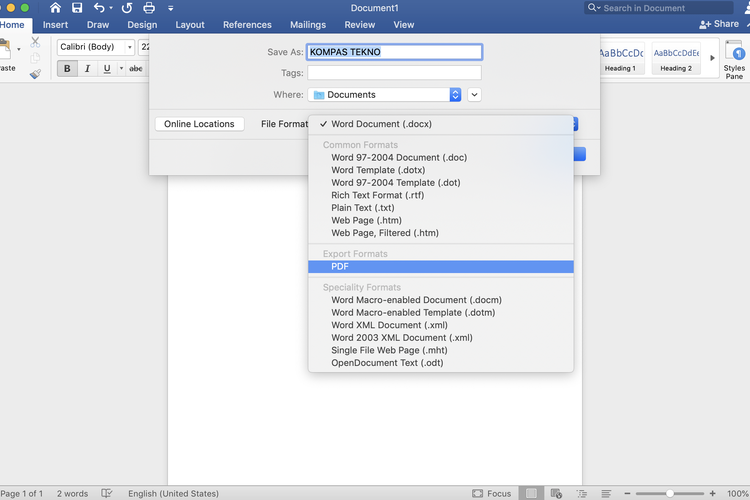Toggle Focus mode in status bar

coord(492,493)
